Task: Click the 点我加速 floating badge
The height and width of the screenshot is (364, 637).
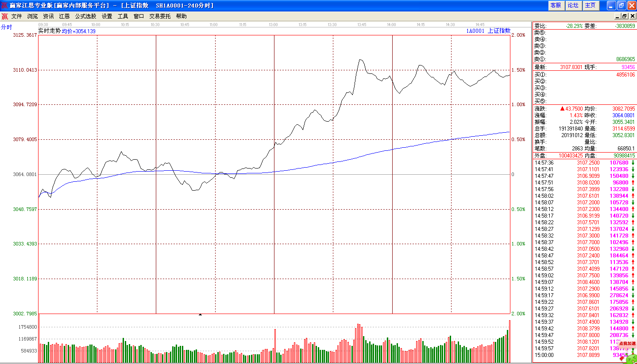Action: coord(627,343)
